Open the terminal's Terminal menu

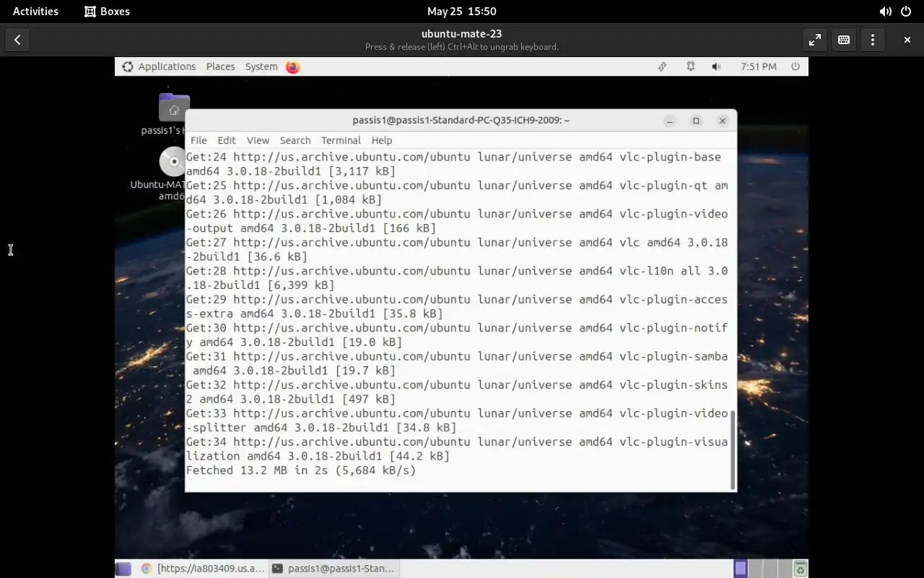pos(341,140)
